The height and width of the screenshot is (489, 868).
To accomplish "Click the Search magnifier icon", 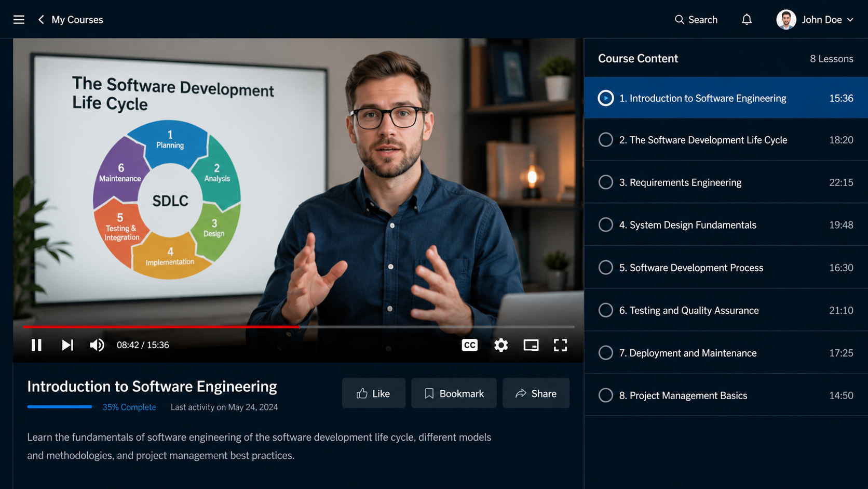I will click(679, 20).
